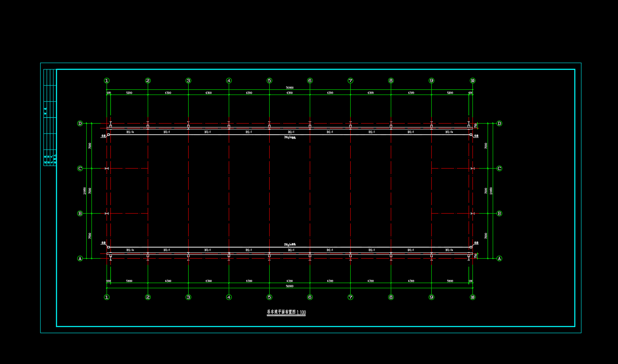Select right 7000 dimension between axes D and C
Image resolution: width=618 pixels, height=364 pixels.
tap(486, 146)
